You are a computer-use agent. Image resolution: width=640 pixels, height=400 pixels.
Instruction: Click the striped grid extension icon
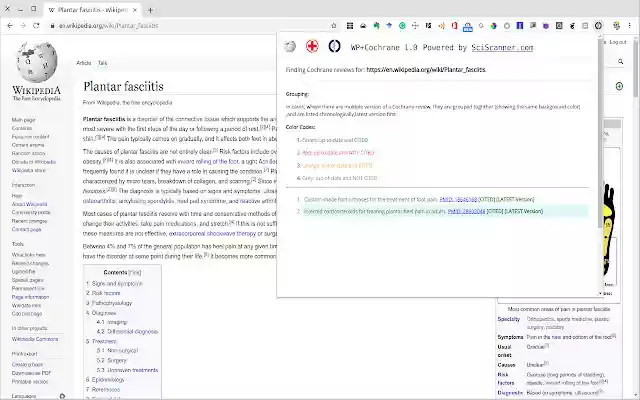[350, 25]
